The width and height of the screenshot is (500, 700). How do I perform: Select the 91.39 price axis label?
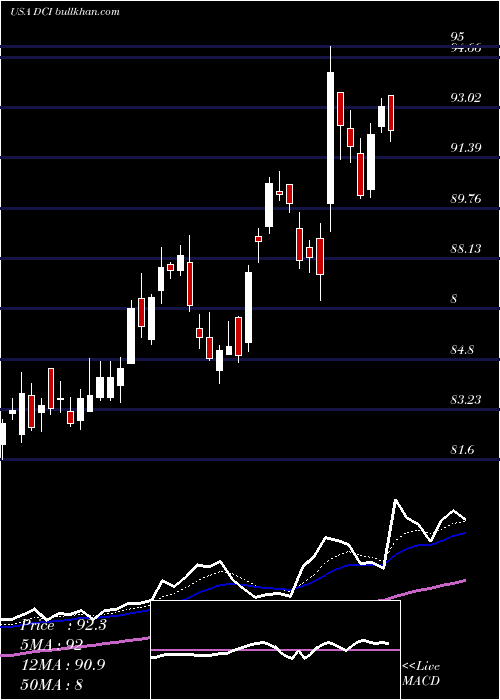pyautogui.click(x=466, y=148)
